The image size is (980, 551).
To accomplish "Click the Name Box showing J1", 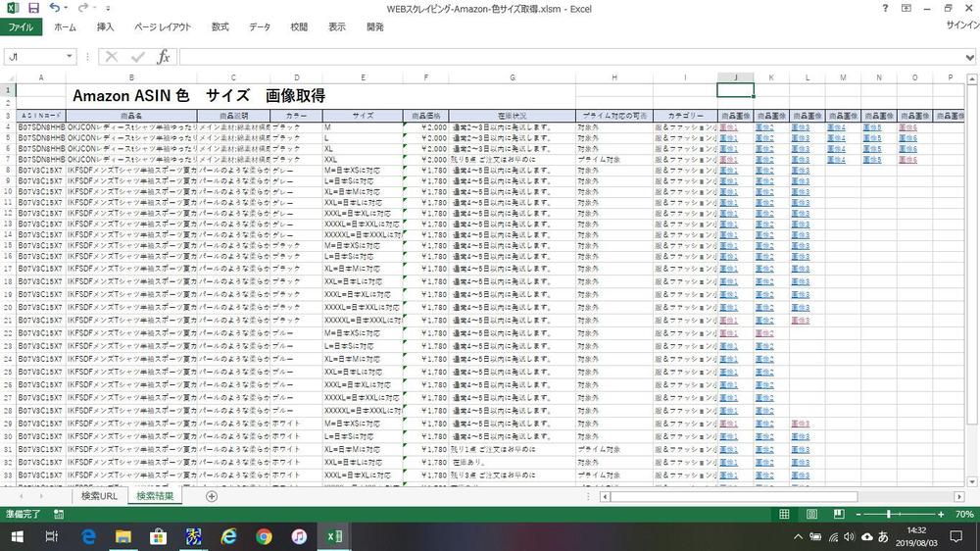I will pyautogui.click(x=33, y=57).
